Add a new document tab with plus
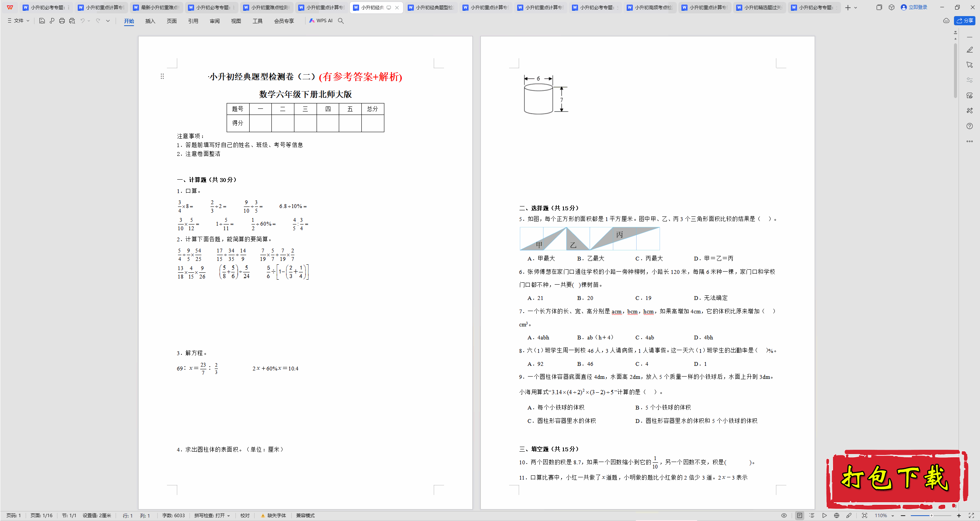The image size is (980, 521). pyautogui.click(x=848, y=7)
